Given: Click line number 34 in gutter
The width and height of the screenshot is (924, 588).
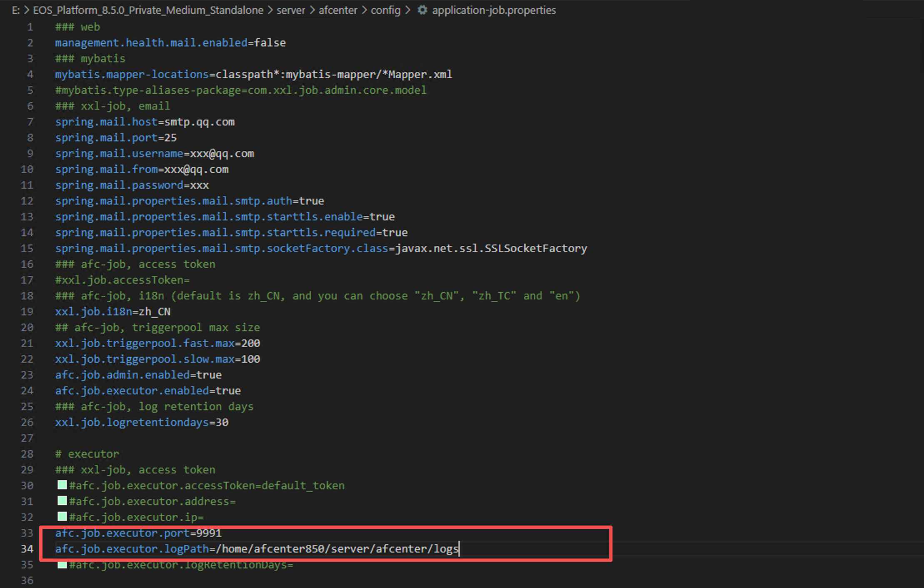Looking at the screenshot, I should (x=27, y=549).
